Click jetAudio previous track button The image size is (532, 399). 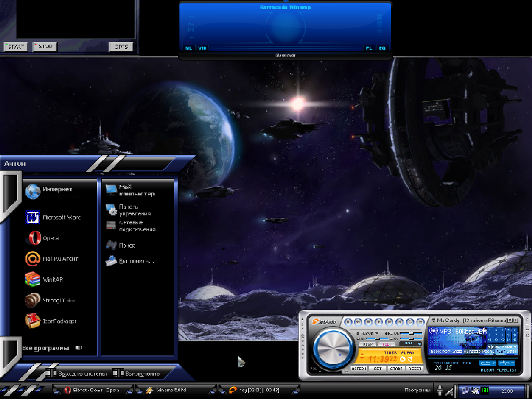(348, 322)
